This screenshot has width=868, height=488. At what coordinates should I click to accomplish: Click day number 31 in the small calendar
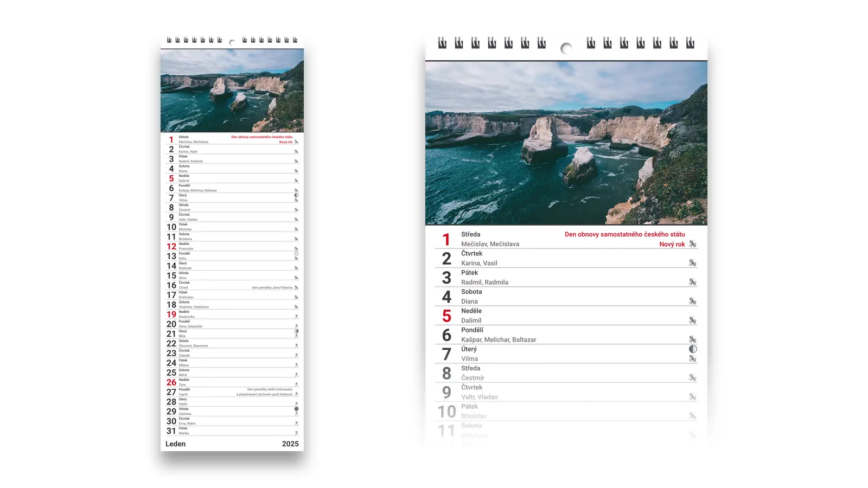(171, 431)
